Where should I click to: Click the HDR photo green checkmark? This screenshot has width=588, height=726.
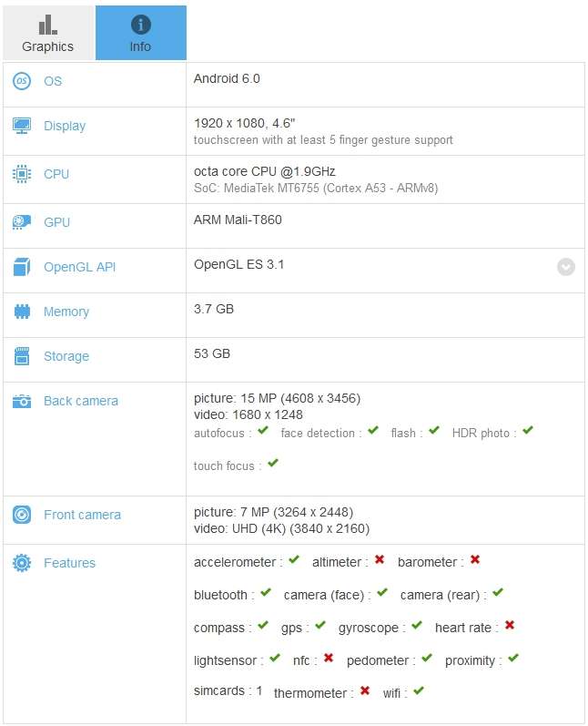528,430
